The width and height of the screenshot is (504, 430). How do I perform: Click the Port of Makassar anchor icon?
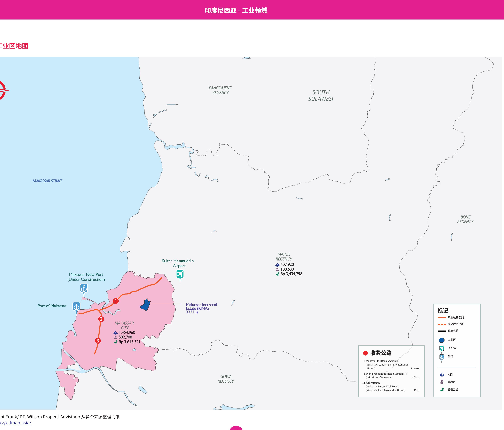pos(76,307)
